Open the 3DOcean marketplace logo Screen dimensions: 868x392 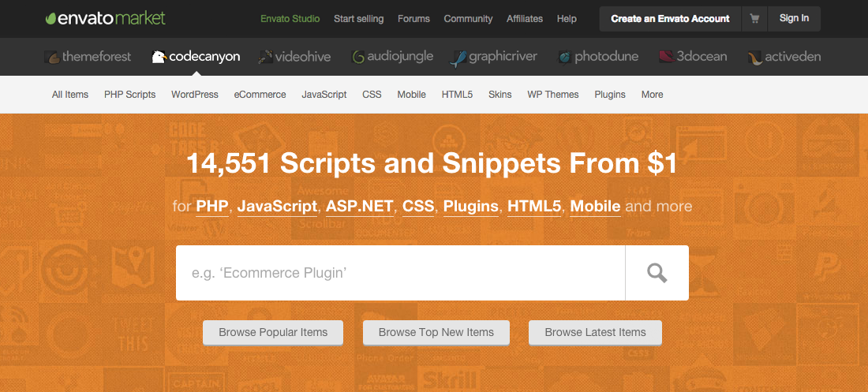coord(691,57)
